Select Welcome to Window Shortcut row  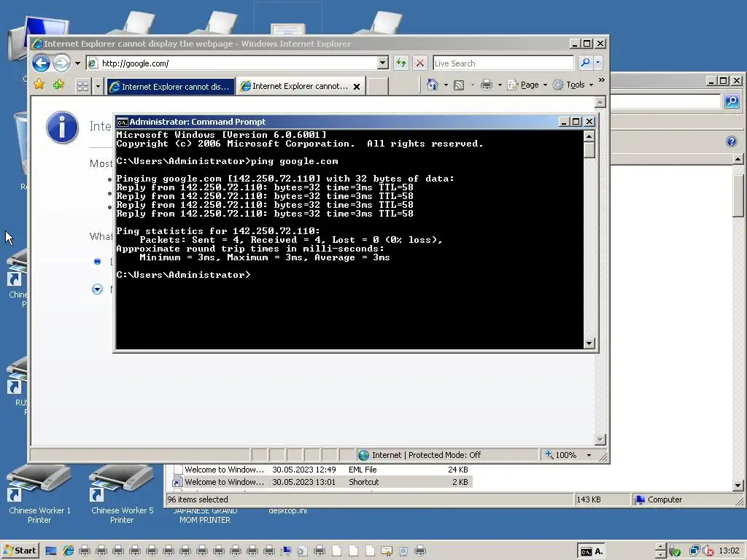point(322,482)
